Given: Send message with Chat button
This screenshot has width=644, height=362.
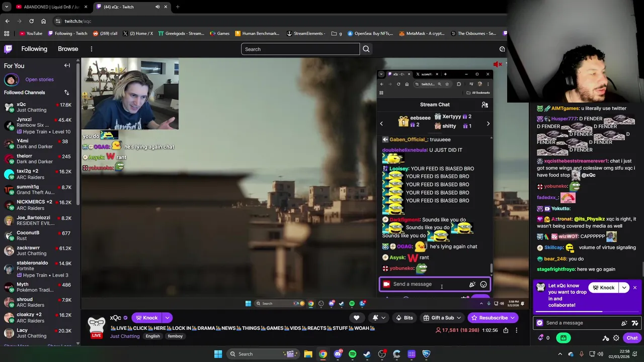Looking at the screenshot, I should pos(631,338).
